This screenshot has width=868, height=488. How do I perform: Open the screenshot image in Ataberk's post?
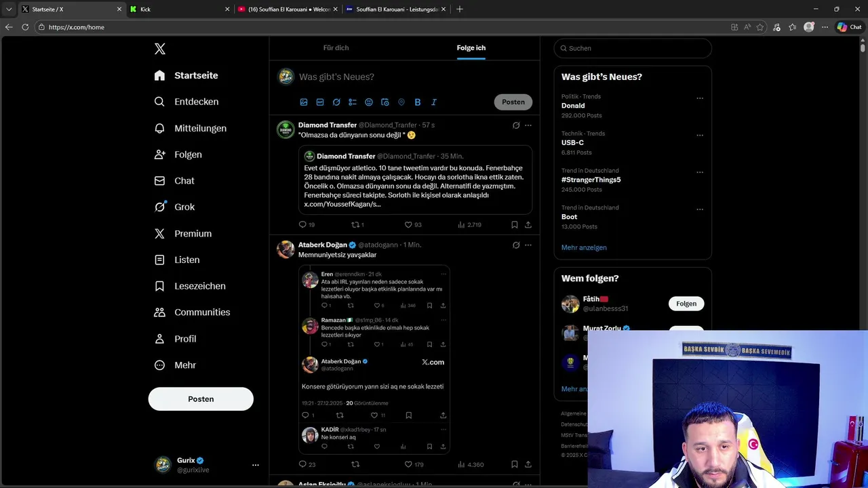[374, 359]
